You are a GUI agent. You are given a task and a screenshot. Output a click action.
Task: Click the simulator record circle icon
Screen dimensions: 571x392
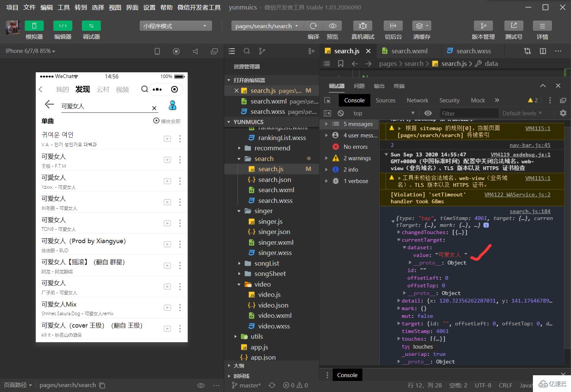(x=176, y=51)
